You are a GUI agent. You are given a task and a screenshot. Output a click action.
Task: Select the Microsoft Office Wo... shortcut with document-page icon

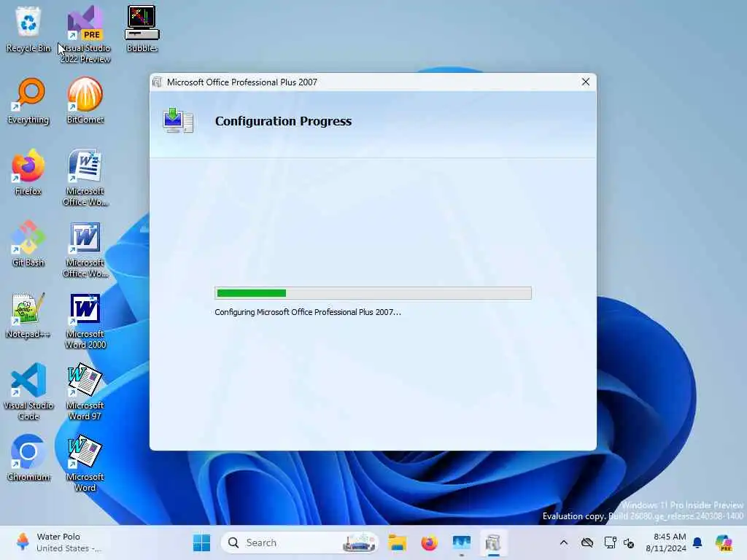coord(85,177)
